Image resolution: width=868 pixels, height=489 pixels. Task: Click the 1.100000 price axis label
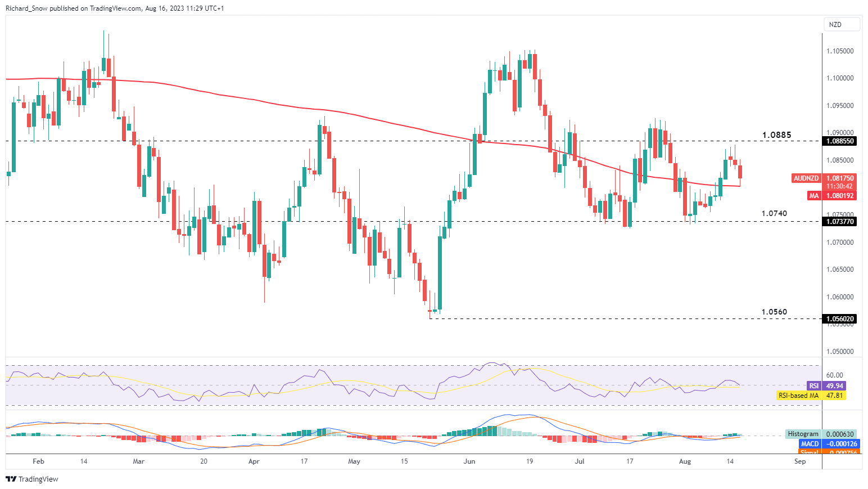coord(840,78)
